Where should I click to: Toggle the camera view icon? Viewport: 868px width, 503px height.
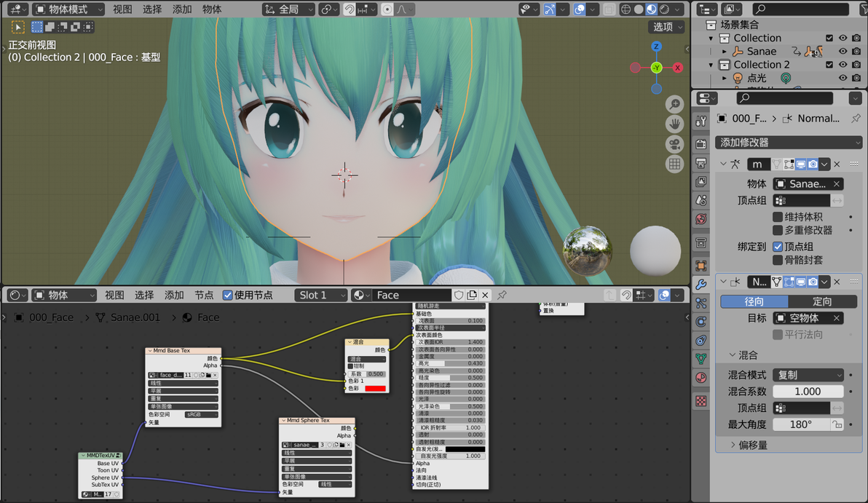coord(674,144)
